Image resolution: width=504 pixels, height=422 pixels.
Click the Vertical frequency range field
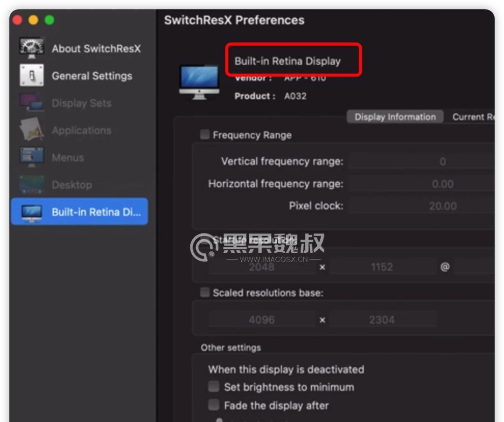pos(420,162)
